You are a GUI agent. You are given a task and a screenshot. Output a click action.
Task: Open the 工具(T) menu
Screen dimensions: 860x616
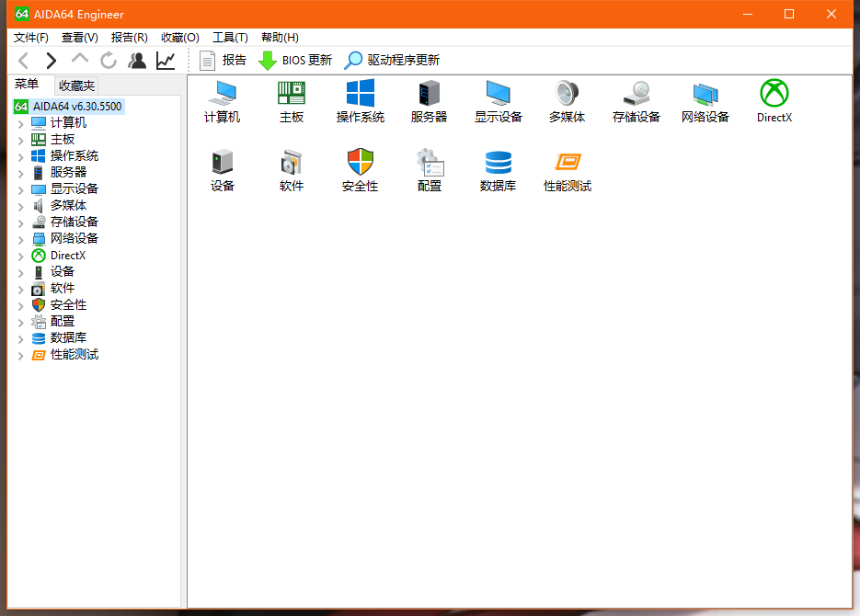[x=230, y=38]
